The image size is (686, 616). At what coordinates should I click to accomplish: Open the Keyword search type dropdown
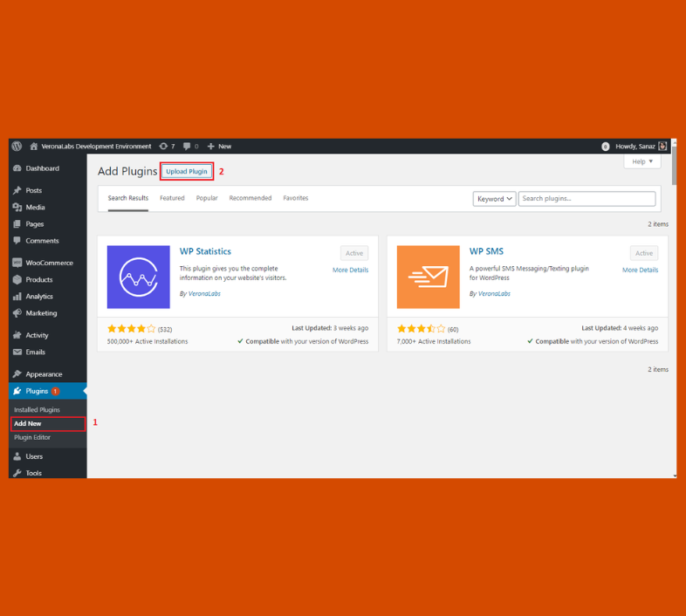point(494,199)
